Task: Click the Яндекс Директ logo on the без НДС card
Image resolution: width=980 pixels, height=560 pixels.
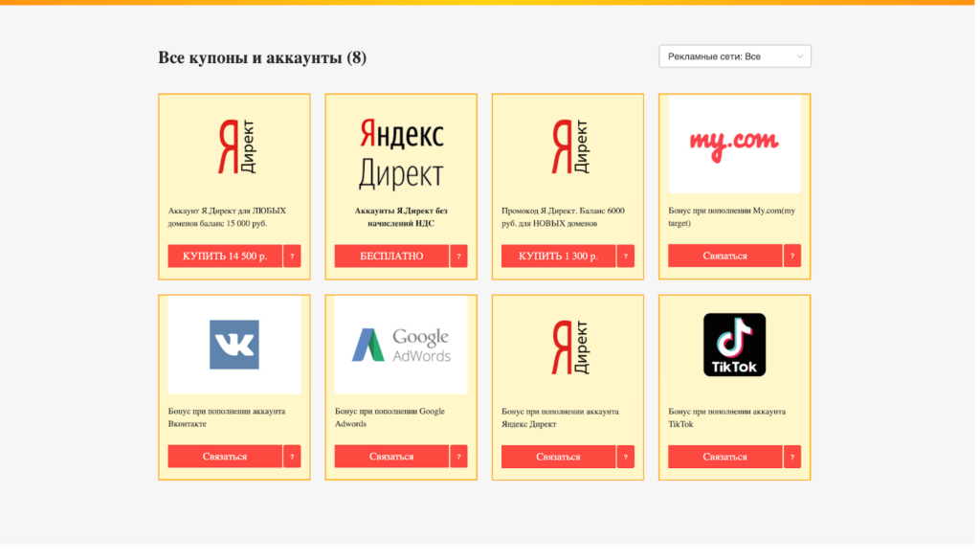Action: point(401,153)
